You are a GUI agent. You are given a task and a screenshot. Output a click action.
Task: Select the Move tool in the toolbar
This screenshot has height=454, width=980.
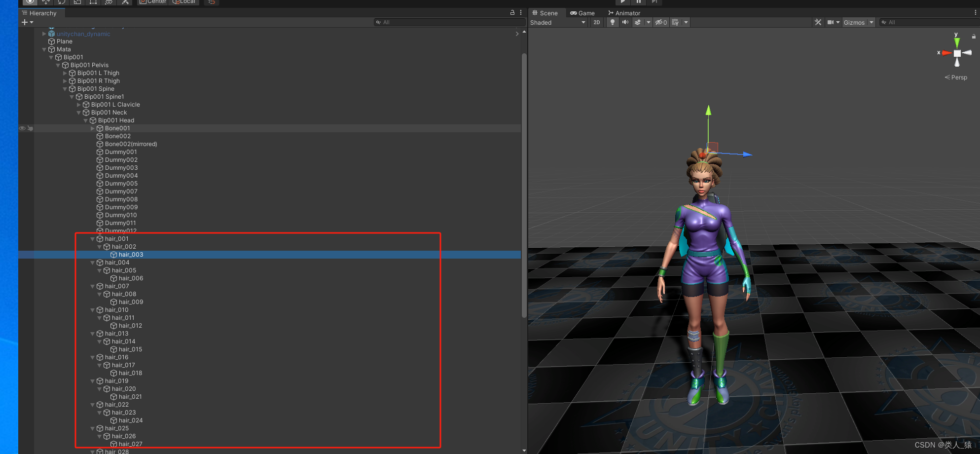click(45, 2)
